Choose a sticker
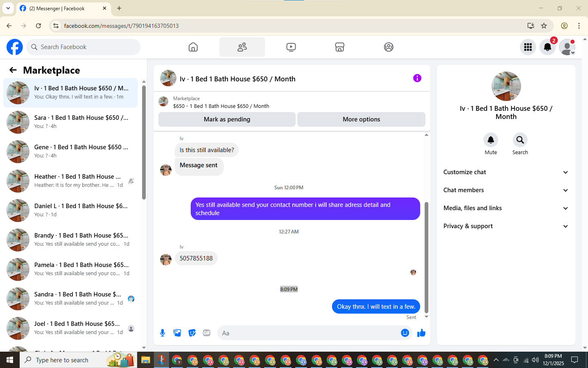 click(192, 333)
